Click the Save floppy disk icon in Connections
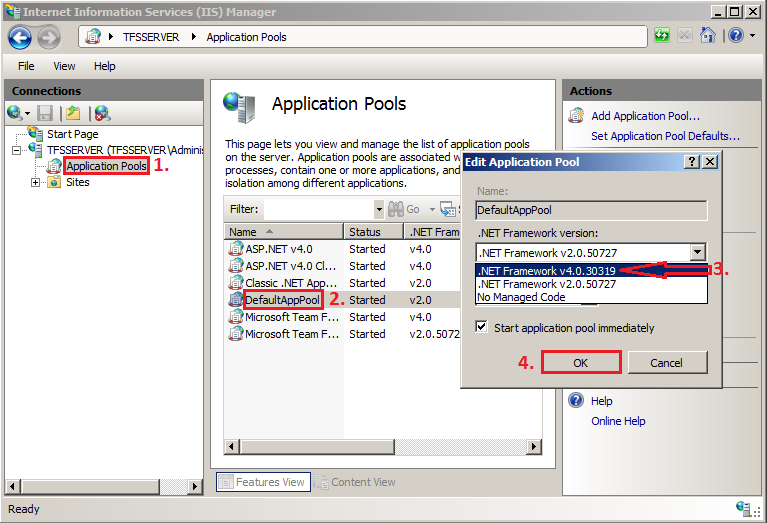The height and width of the screenshot is (523, 767). pos(45,114)
